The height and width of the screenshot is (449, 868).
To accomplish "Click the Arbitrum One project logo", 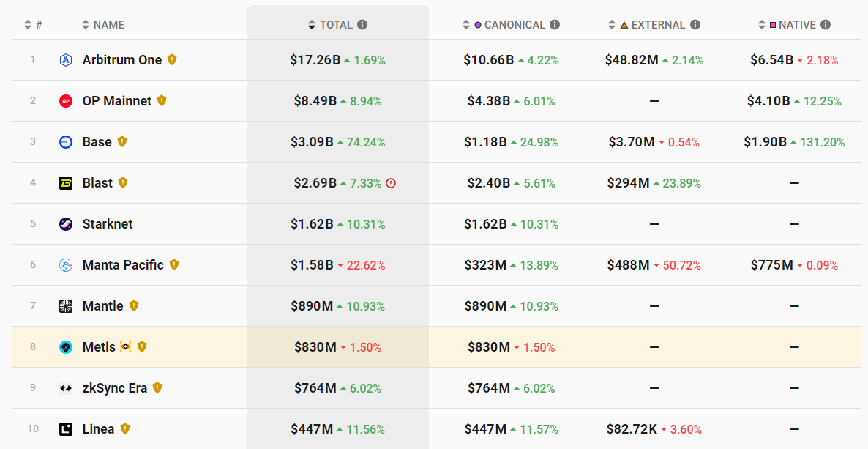I will tap(66, 60).
